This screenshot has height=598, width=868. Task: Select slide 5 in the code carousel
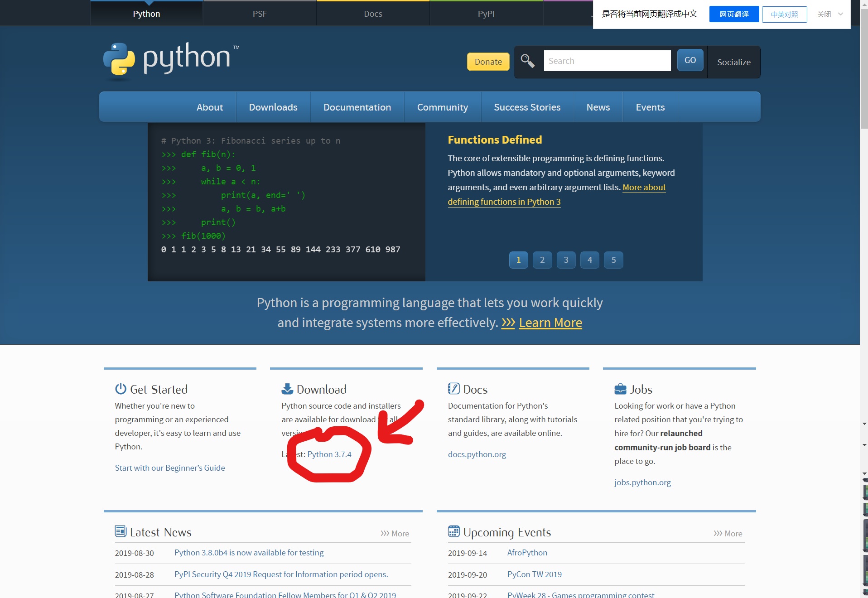(613, 260)
